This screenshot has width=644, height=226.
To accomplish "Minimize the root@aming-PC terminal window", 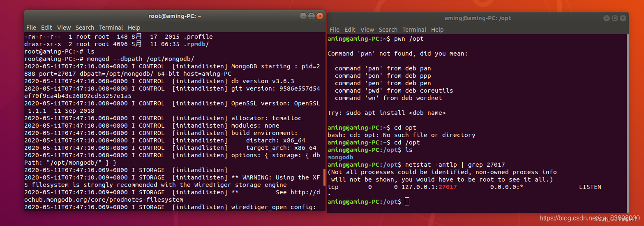I will [303, 16].
